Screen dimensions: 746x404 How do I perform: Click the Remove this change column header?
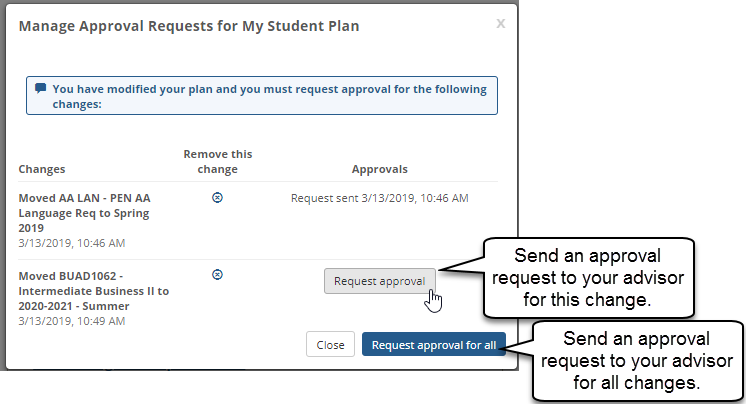click(x=218, y=161)
